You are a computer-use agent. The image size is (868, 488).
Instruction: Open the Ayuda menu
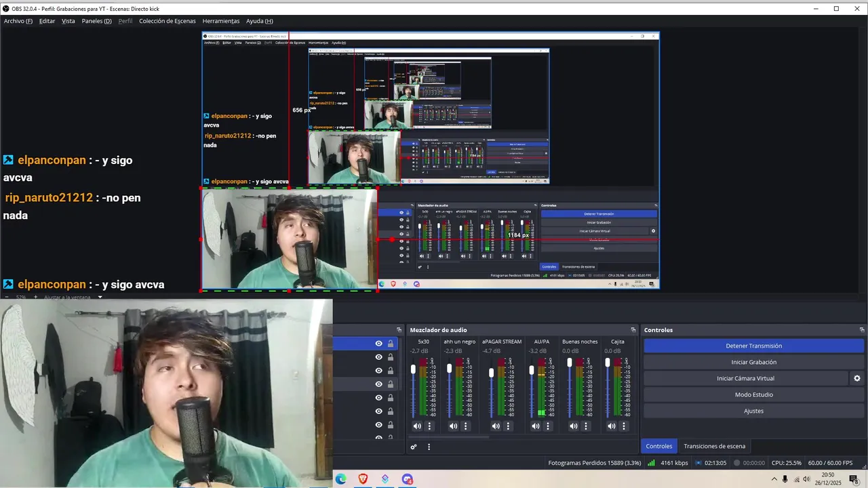[260, 21]
